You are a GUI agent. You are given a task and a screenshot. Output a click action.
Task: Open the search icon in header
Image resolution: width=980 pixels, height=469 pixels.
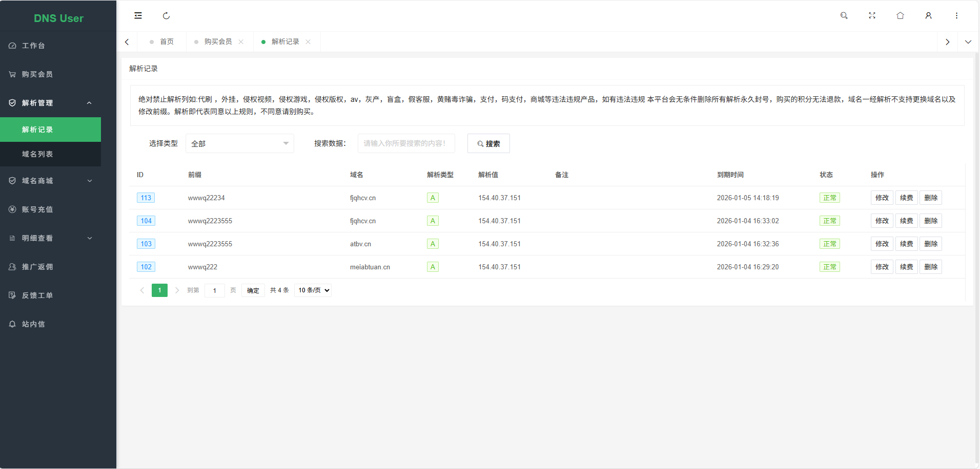[844, 16]
